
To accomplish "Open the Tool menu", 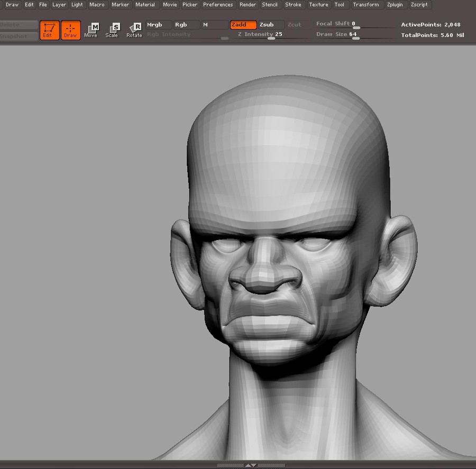I will coord(340,5).
